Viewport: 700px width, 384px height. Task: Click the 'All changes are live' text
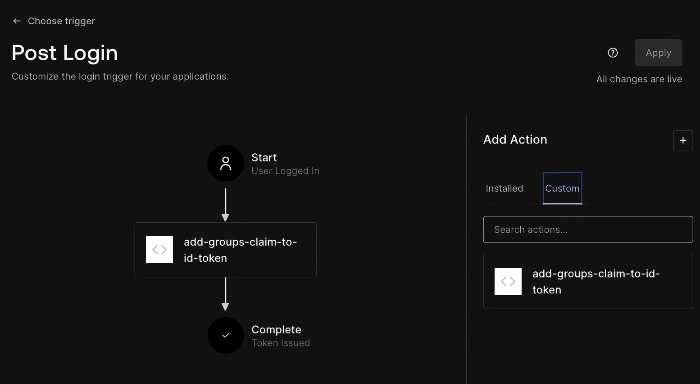[x=639, y=79]
